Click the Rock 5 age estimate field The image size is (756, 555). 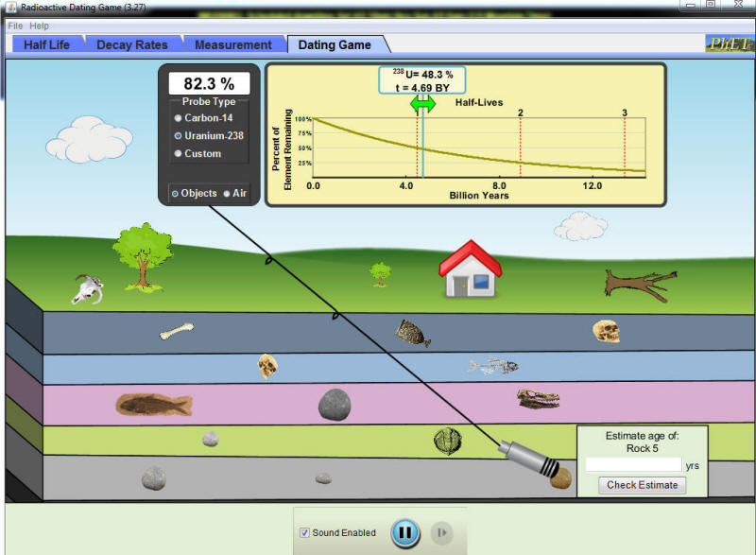coord(633,465)
